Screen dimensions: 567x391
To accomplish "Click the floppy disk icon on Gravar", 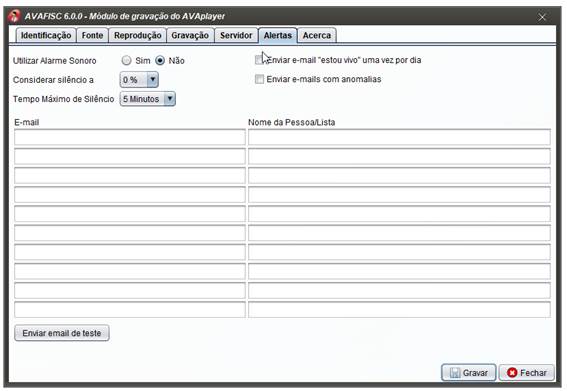I will (x=455, y=373).
